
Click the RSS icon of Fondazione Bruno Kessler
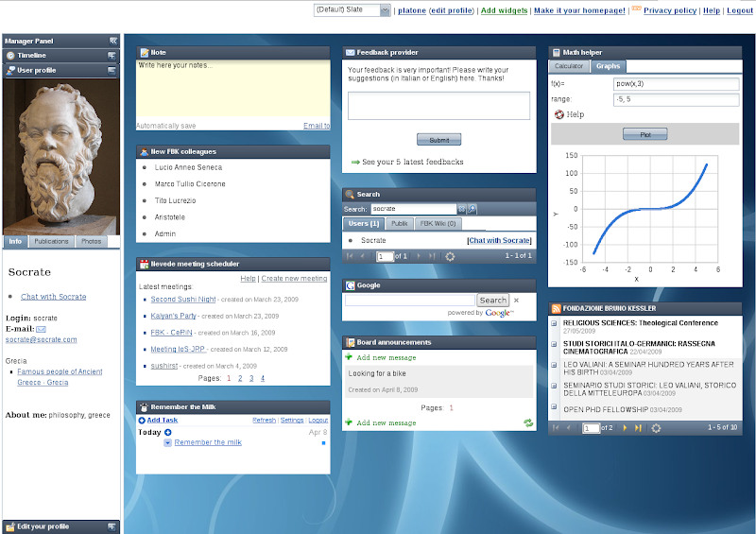click(556, 309)
